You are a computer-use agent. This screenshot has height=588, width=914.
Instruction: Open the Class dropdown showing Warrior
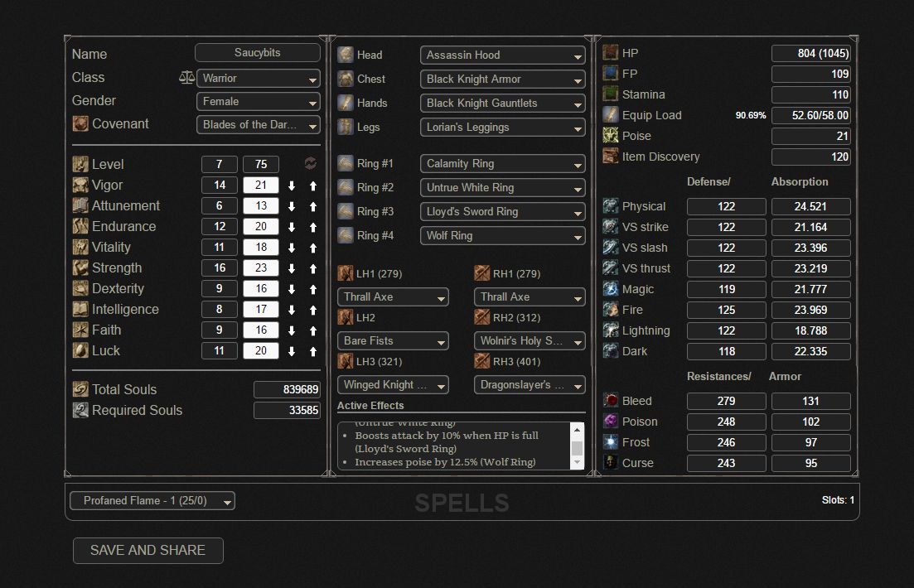click(259, 78)
